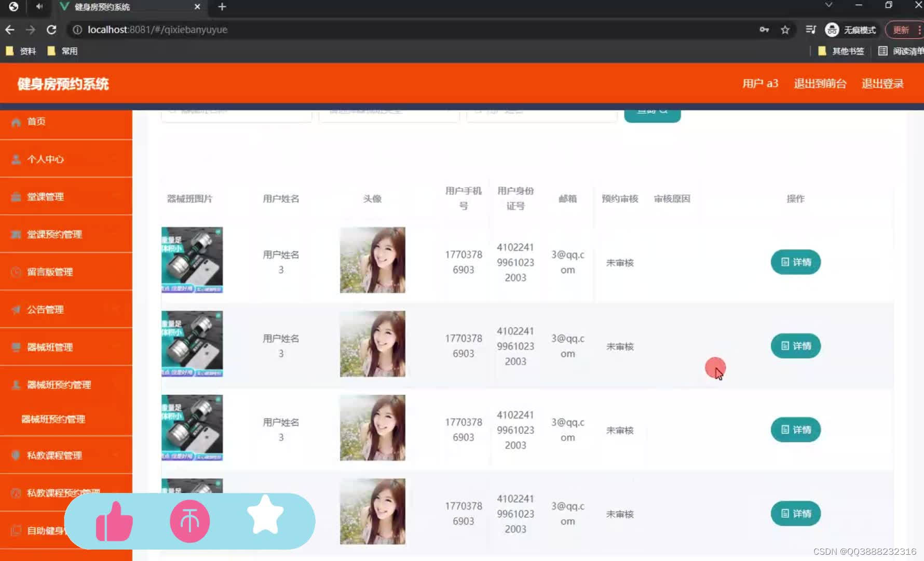Close the 健身房预约系统 tab
The image size is (924, 561).
(x=197, y=7)
